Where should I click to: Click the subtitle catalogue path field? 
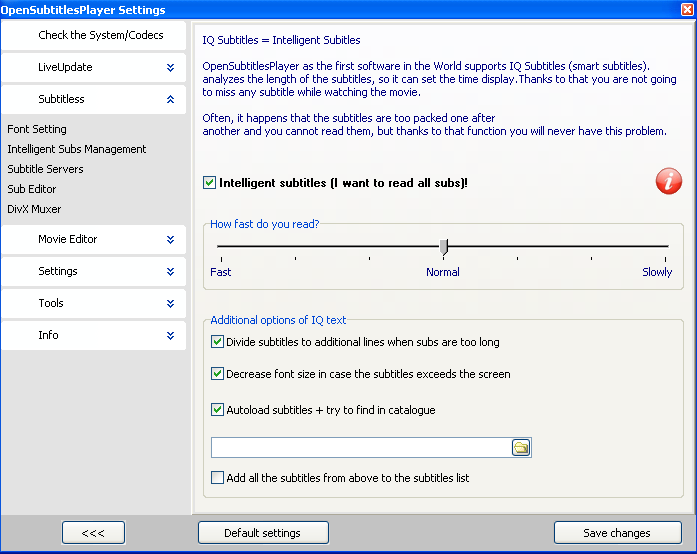click(x=361, y=447)
